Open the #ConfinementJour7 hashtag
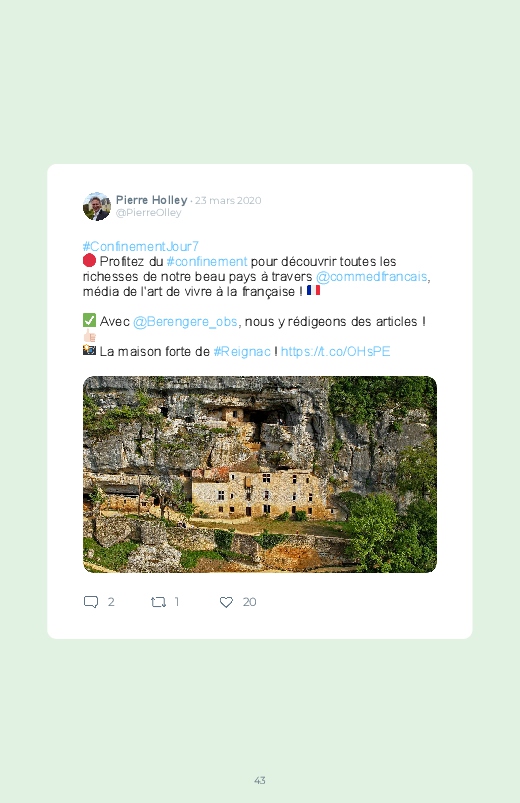Screen dimensions: 520x803 coord(141,246)
